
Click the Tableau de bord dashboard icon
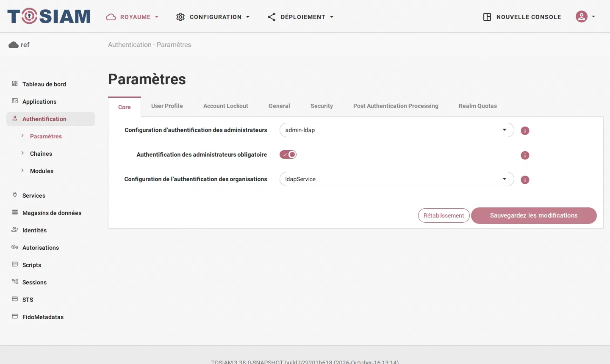[x=15, y=84]
